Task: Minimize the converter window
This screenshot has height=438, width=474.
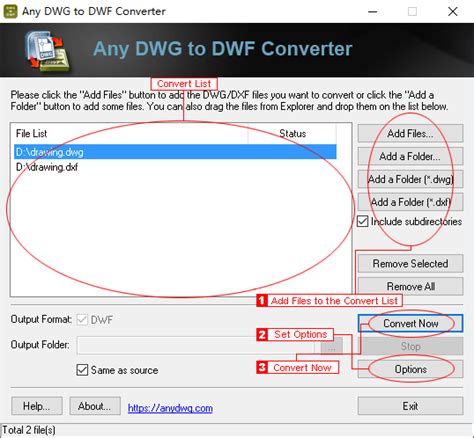Action: pos(373,12)
